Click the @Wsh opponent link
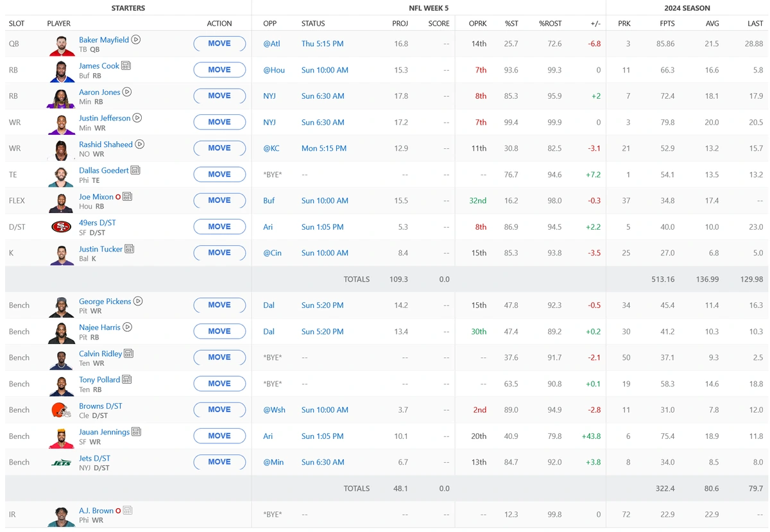The width and height of the screenshot is (770, 532). (x=274, y=410)
